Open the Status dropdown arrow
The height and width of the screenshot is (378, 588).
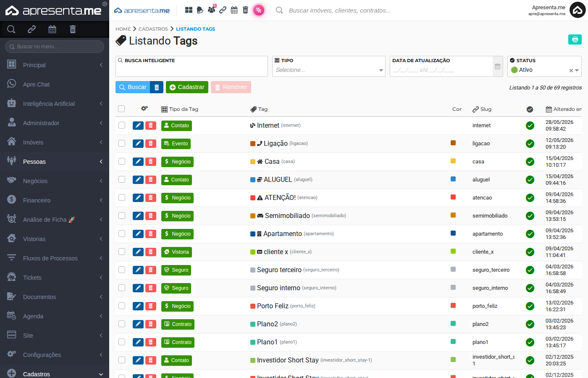tap(577, 71)
